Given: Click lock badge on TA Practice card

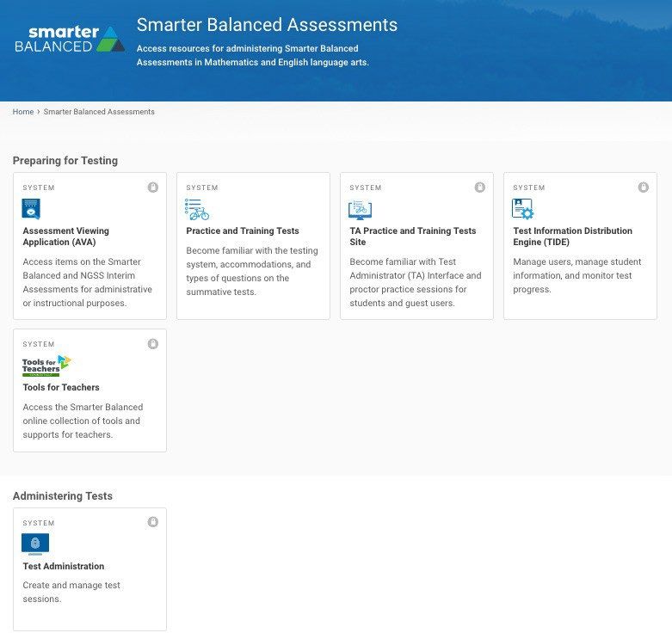Looking at the screenshot, I should coord(480,187).
